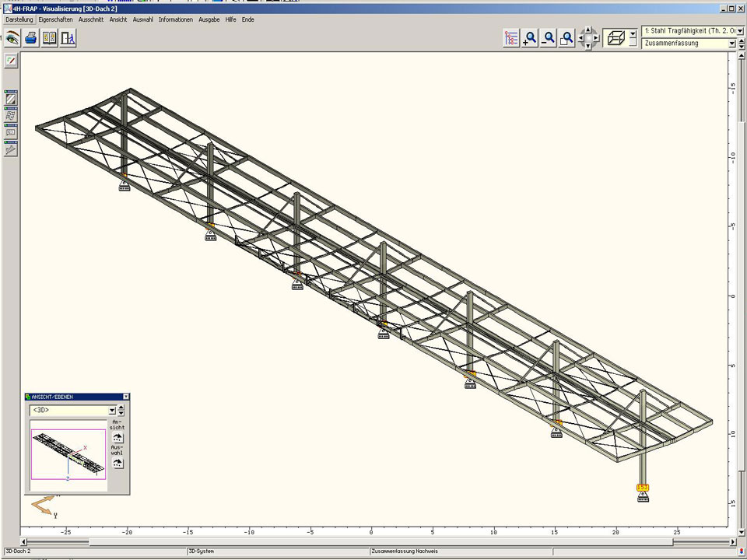The image size is (747, 560).
Task: Click the printer icon in toolbar
Action: (31, 37)
